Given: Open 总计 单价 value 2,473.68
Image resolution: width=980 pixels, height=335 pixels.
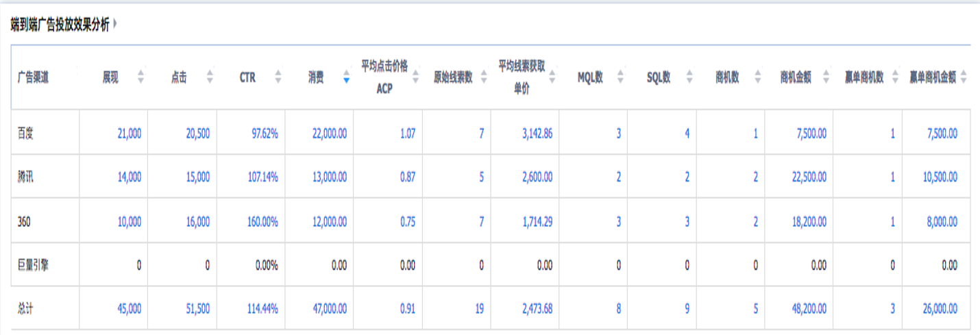Looking at the screenshot, I should [537, 309].
